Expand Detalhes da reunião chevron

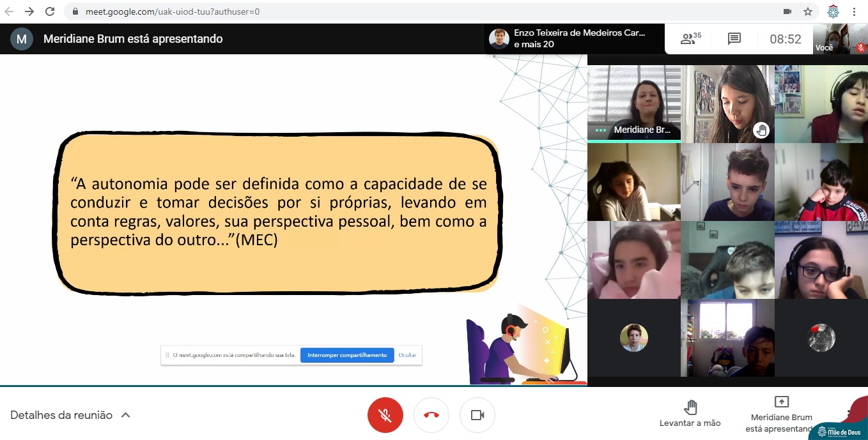tap(126, 415)
